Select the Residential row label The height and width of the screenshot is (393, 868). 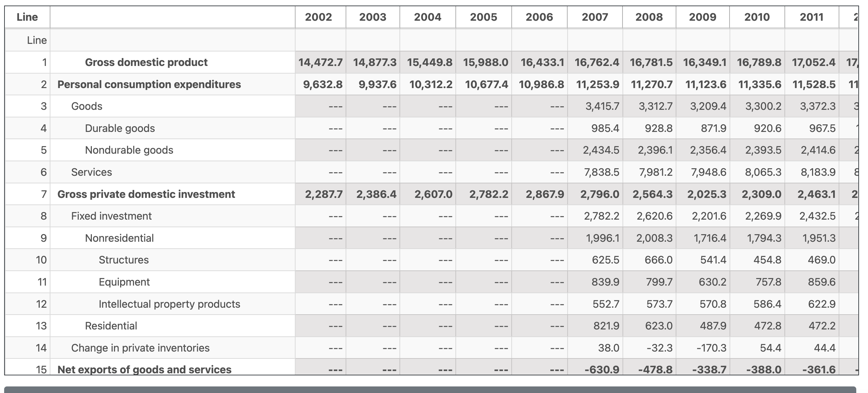click(110, 326)
